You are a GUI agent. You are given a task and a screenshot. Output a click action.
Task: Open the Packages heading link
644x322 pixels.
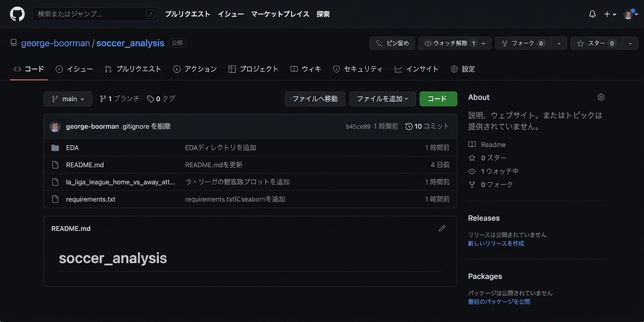click(485, 276)
